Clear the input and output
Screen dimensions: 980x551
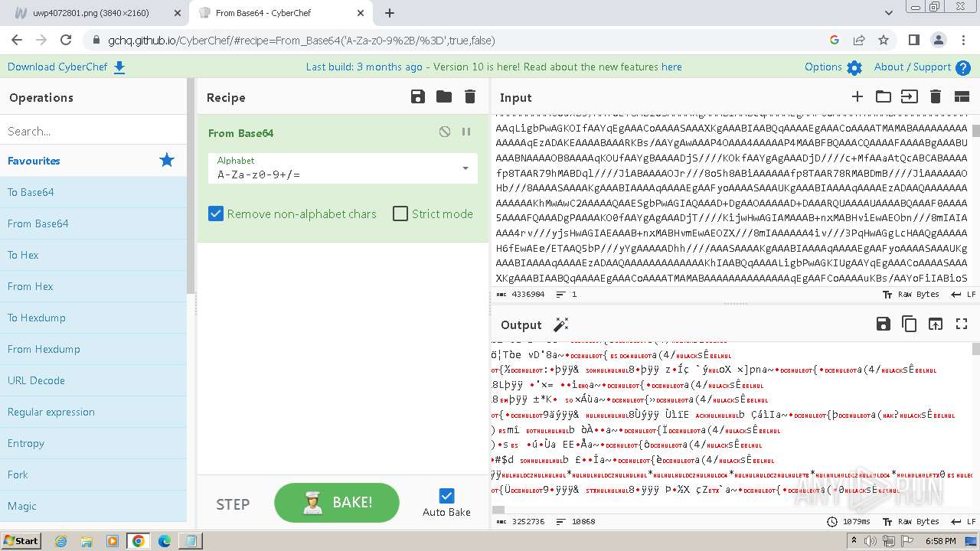click(x=935, y=96)
